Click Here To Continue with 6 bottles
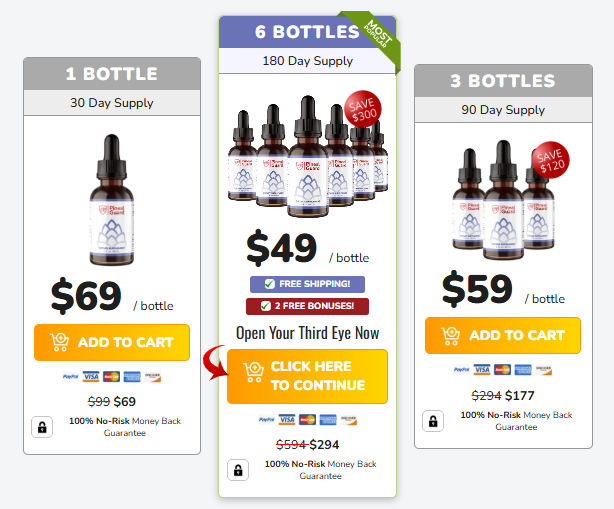 click(x=307, y=376)
